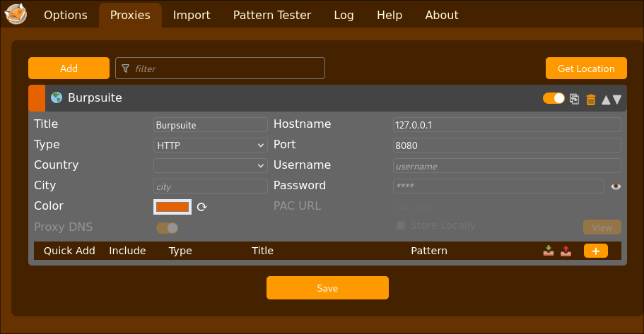Toggle the Burpsuite proxy on/off switch
Viewport: 644px width, 334px height.
pos(554,98)
